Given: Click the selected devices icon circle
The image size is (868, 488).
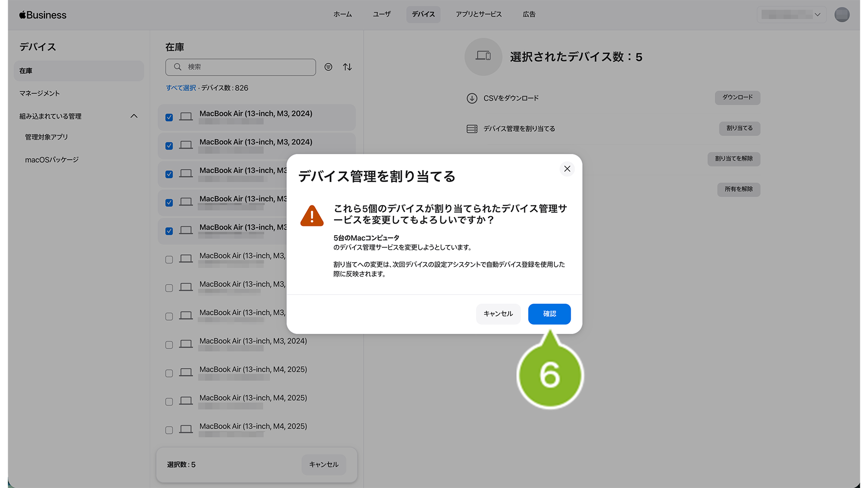Looking at the screenshot, I should [x=483, y=57].
